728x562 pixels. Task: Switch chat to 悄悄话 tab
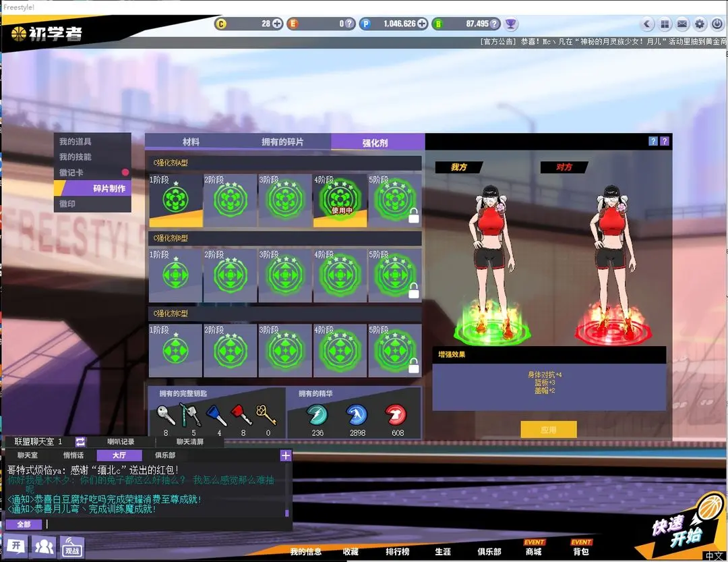73,455
